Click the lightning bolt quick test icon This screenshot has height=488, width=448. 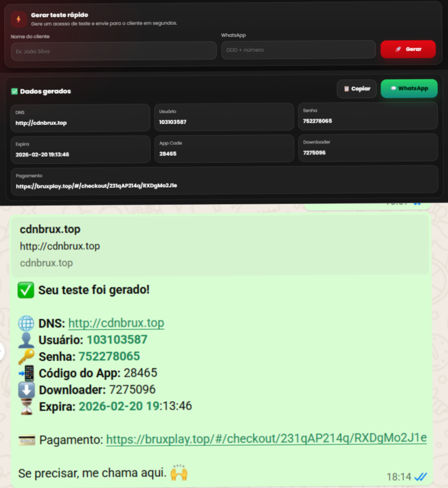click(x=19, y=19)
